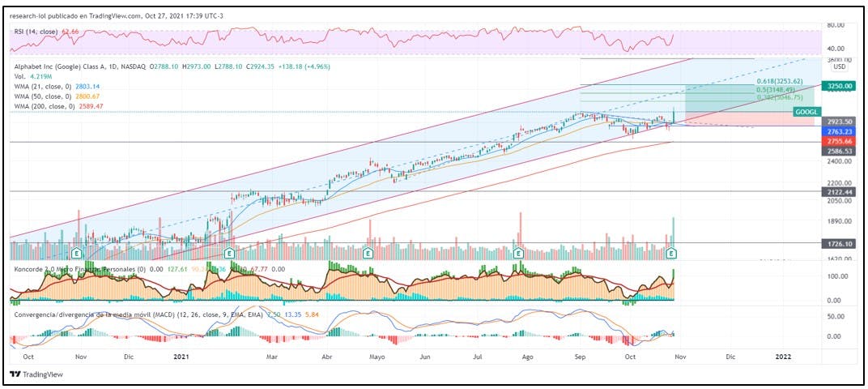The height and width of the screenshot is (389, 868).
Task: Click the red 2755.66 price label
Action: 840,141
